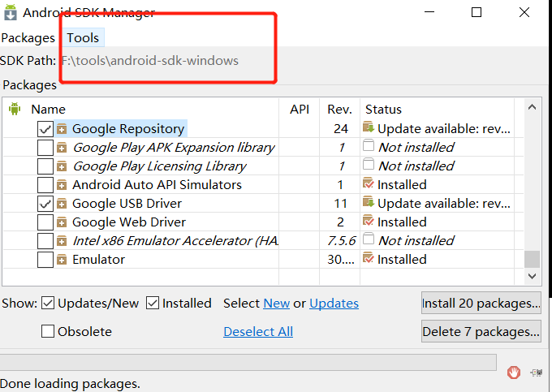Viewport: 552px width, 392px height.
Task: Select Android Auto API Simulators row name
Action: [x=157, y=185]
